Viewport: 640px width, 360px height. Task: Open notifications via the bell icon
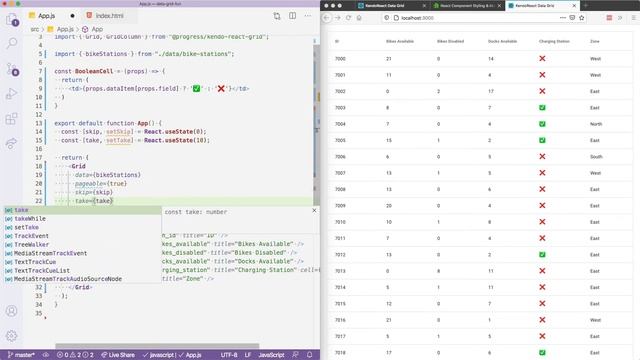click(x=309, y=355)
